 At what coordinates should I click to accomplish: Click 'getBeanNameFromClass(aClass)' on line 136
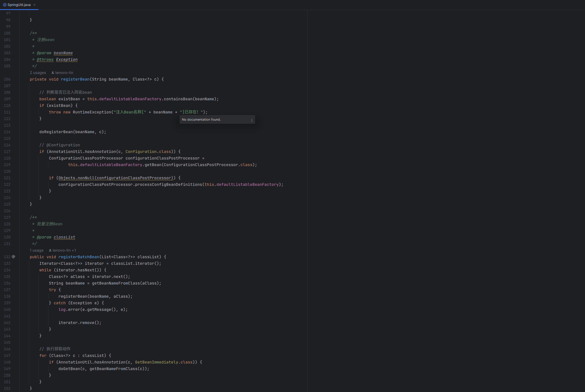point(125,283)
